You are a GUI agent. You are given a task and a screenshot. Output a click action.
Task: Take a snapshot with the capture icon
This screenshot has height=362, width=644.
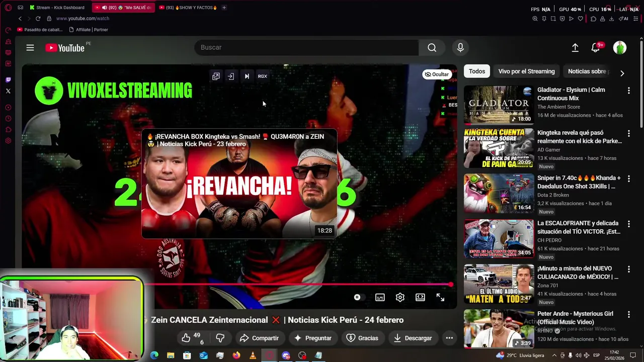553,19
